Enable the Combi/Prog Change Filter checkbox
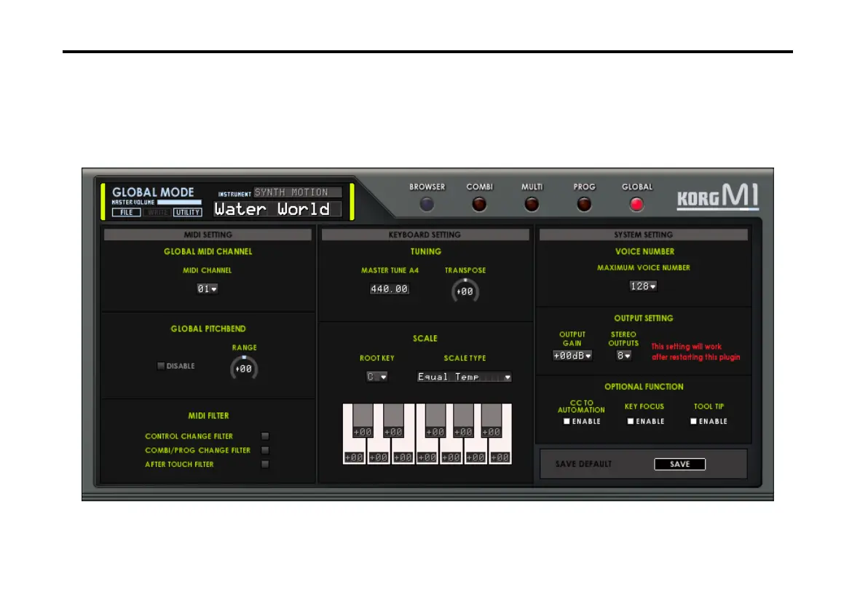 tap(265, 450)
